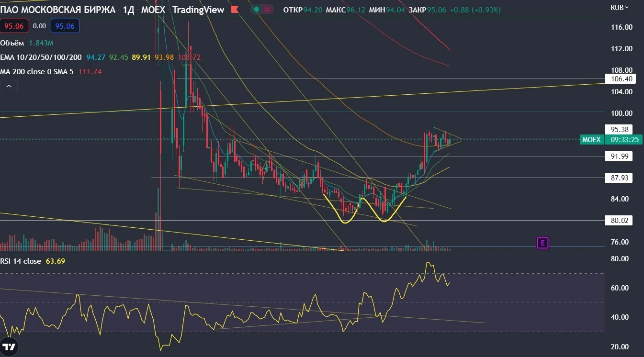Click the blue buy price 95.06 box
Image resolution: width=644 pixels, height=357 pixels.
[65, 26]
